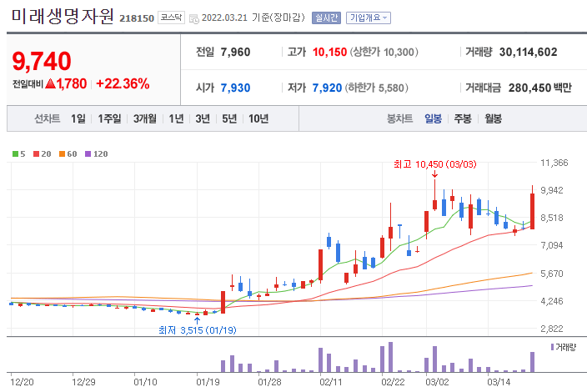
Task: Click the 거래량 value 30,114,602
Action: click(x=529, y=52)
